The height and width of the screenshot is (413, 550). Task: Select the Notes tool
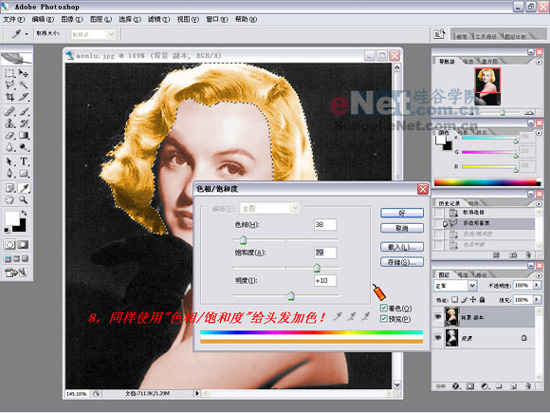[x=10, y=188]
